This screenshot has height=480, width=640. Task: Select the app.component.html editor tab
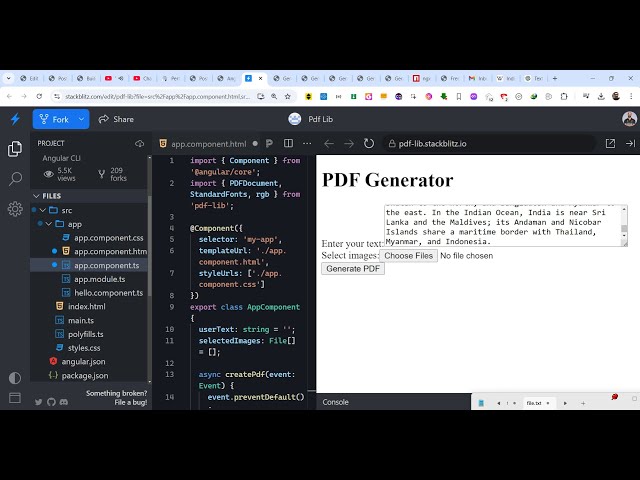tap(207, 144)
